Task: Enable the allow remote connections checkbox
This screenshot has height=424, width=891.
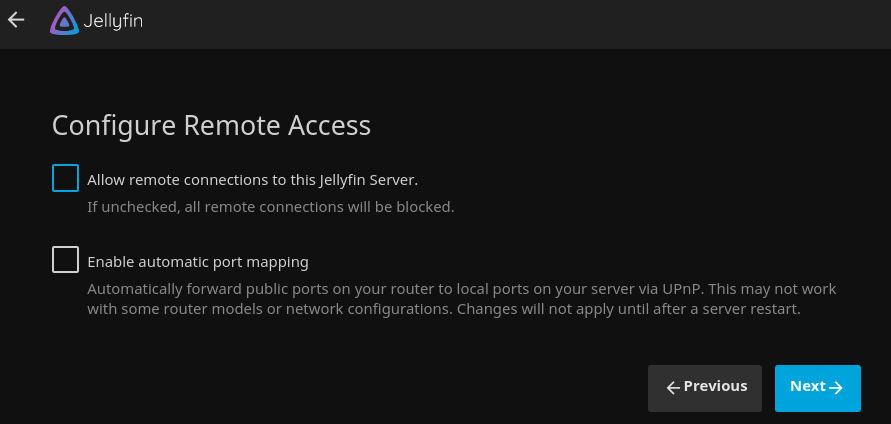Action: click(x=65, y=179)
